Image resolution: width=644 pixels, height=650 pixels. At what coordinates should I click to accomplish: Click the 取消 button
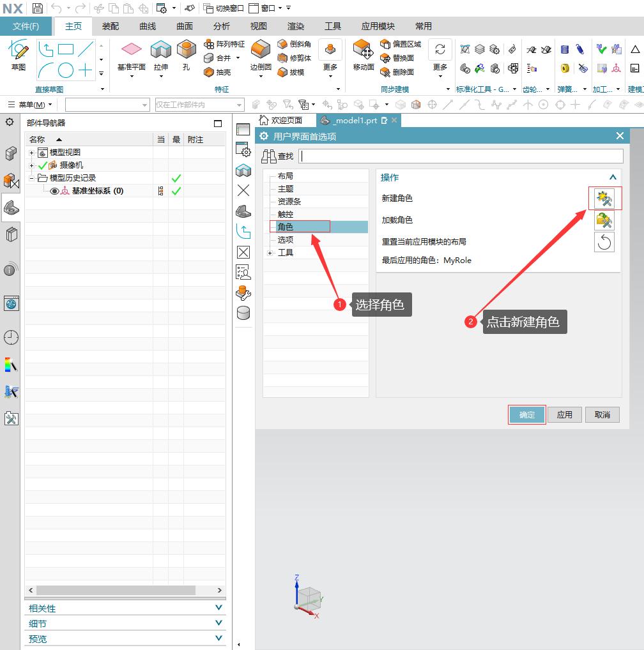pyautogui.click(x=602, y=415)
